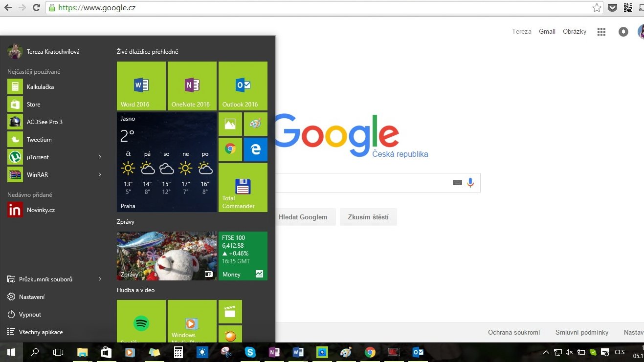Open the Praha weather tile
This screenshot has height=362, width=644.
tap(167, 162)
